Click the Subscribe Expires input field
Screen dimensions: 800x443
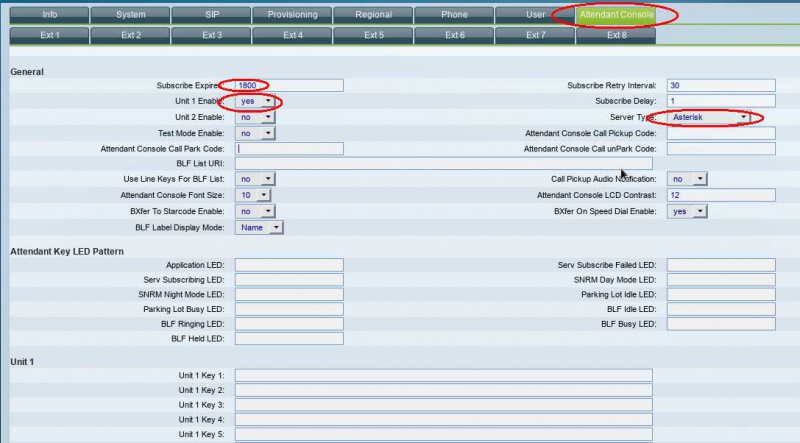pos(289,86)
